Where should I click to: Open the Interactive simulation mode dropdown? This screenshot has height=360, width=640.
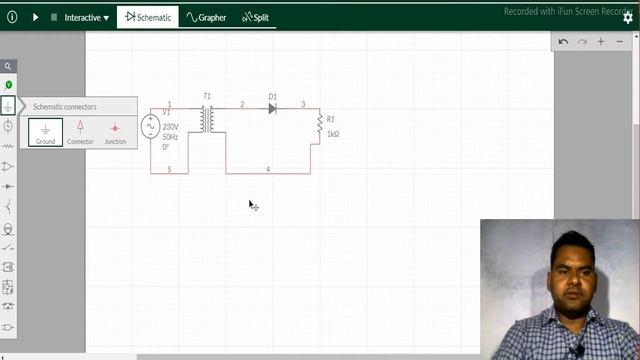click(x=87, y=18)
